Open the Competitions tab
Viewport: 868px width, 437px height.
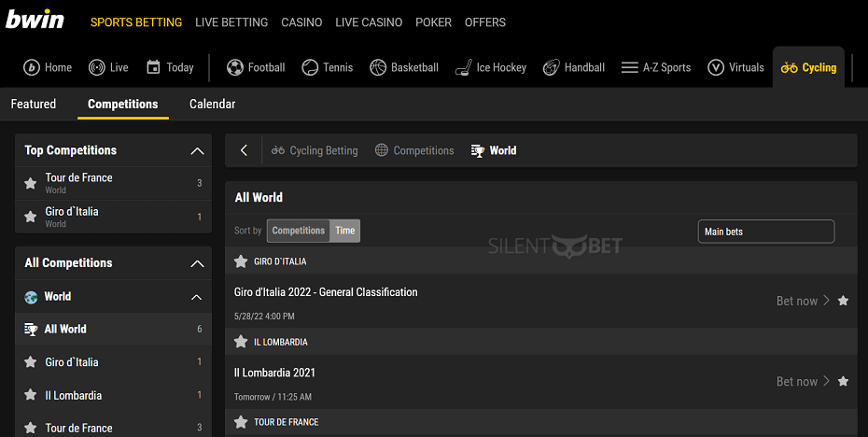point(123,105)
